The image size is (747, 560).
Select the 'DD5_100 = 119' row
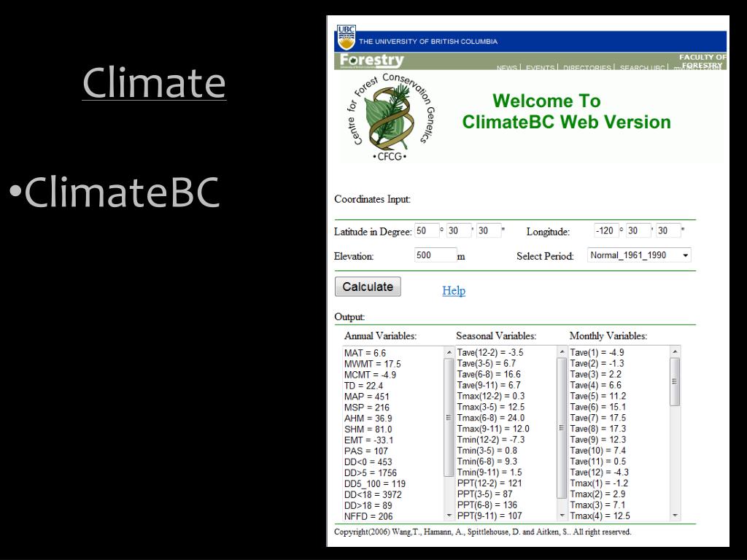(375, 484)
